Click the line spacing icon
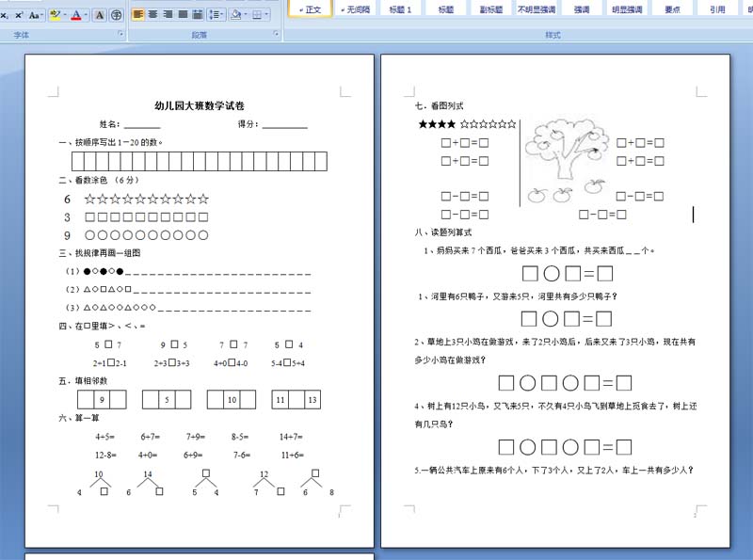Image resolution: width=753 pixels, height=560 pixels. 214,14
